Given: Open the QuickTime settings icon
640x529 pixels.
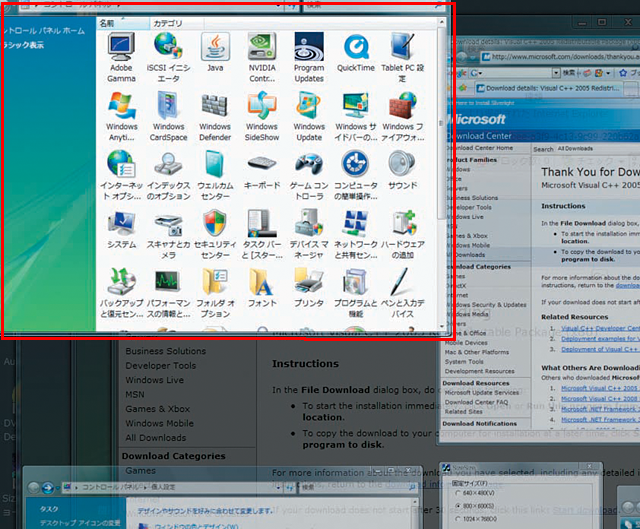Looking at the screenshot, I should click(356, 53).
